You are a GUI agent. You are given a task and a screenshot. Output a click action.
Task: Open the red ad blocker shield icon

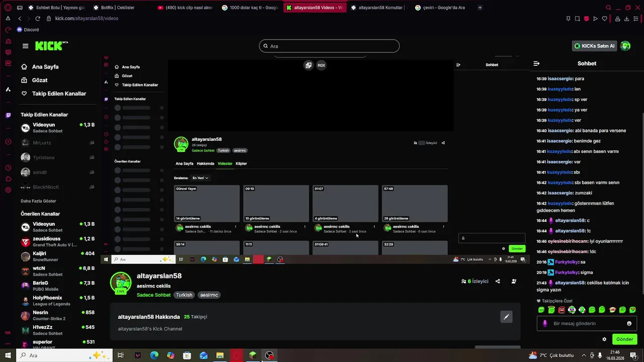(x=586, y=18)
